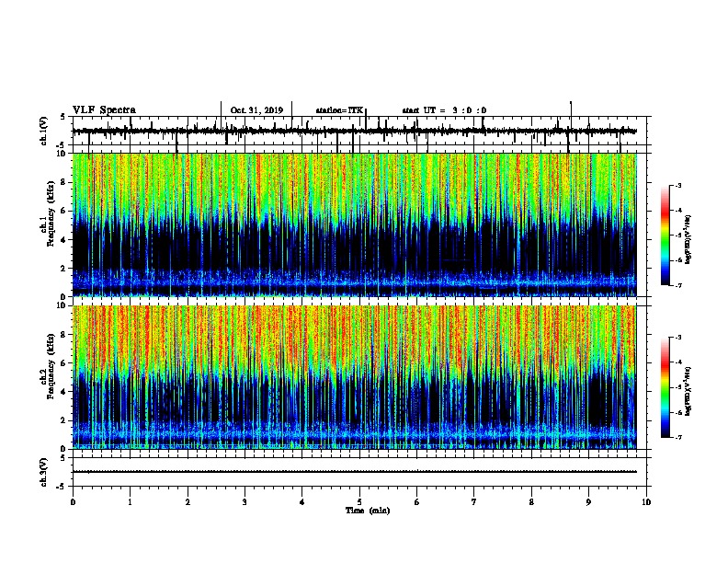This screenshot has height=563, width=728.
Task: Select the 'Oct. 31, 2019' date label
Action: coord(256,110)
